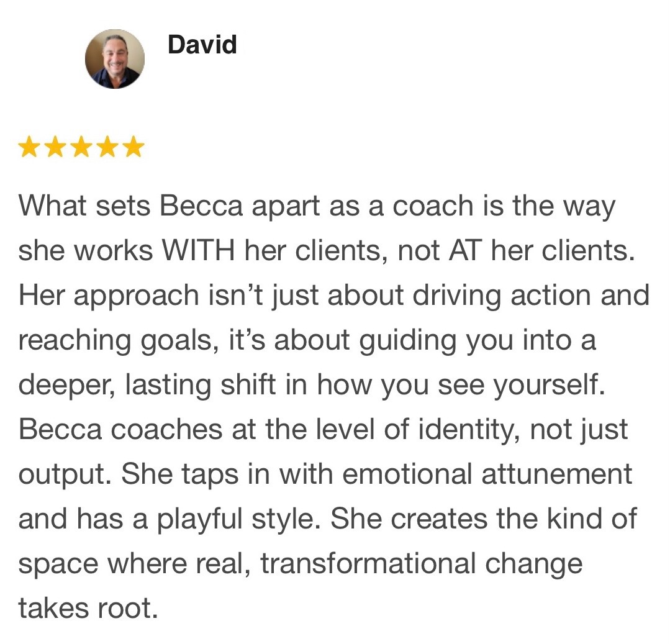Click the word 'coach' in the first line

click(x=433, y=206)
